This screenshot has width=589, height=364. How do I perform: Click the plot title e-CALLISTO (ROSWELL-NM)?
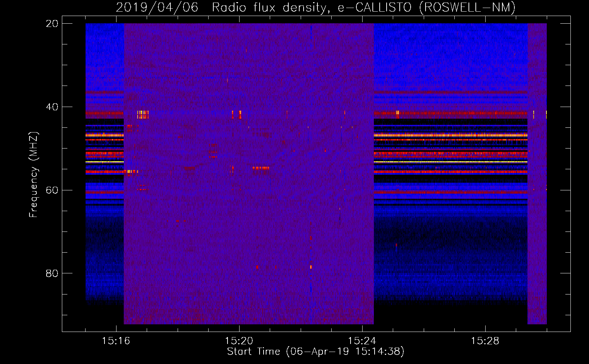coord(427,7)
